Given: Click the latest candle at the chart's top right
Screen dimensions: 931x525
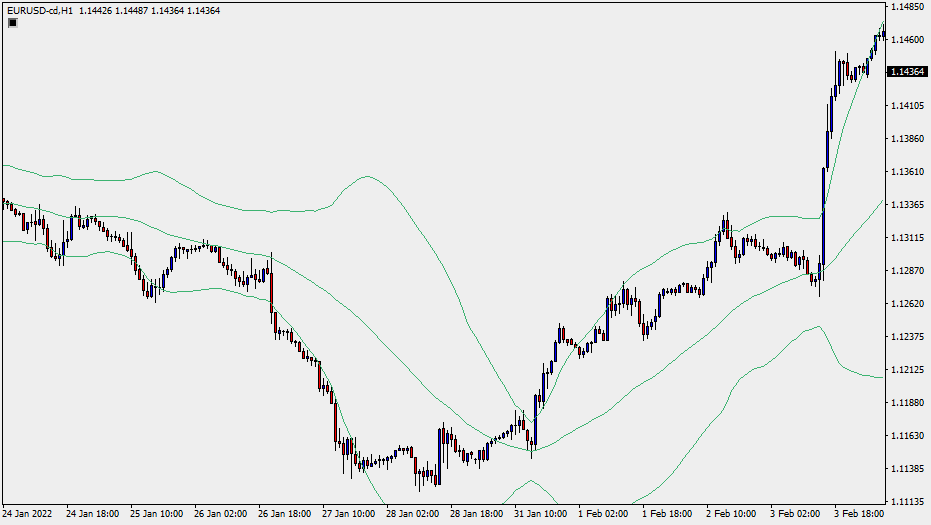Looking at the screenshot, I should [883, 34].
